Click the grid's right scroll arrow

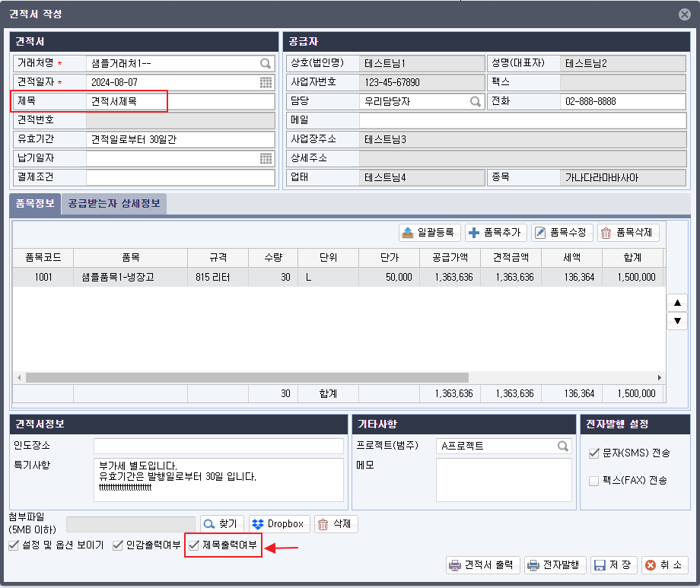tap(660, 378)
